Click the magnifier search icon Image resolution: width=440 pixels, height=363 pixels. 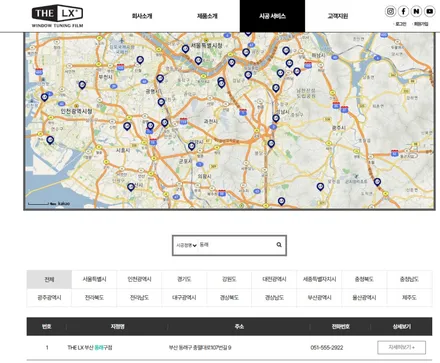279,245
